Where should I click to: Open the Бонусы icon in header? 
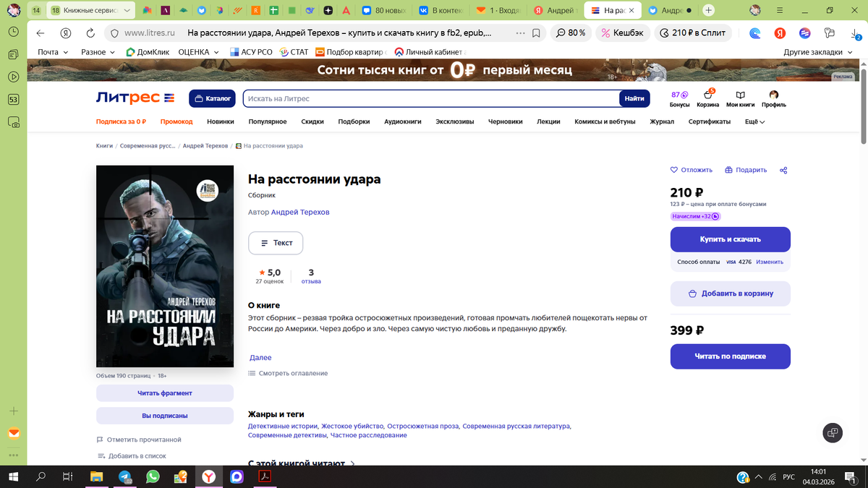pos(679,99)
